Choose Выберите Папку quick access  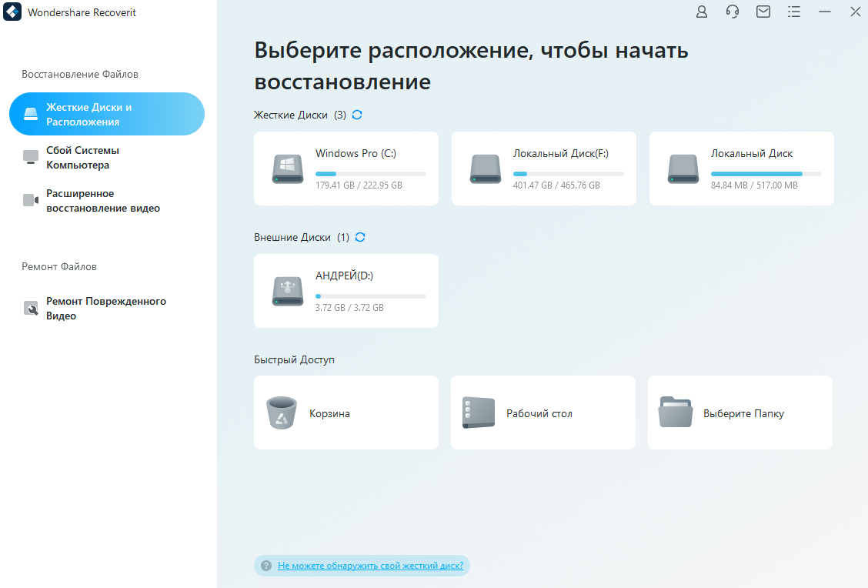(740, 413)
